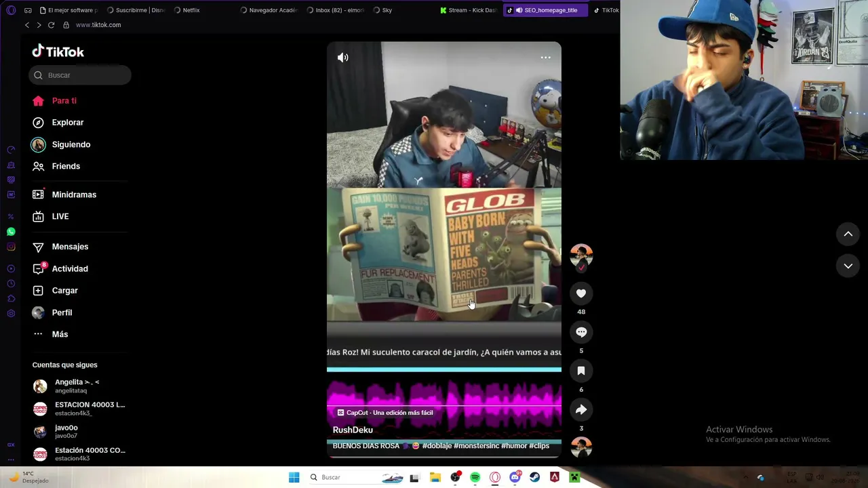Reload the TikTok page
Image resolution: width=868 pixels, height=488 pixels.
tap(51, 25)
